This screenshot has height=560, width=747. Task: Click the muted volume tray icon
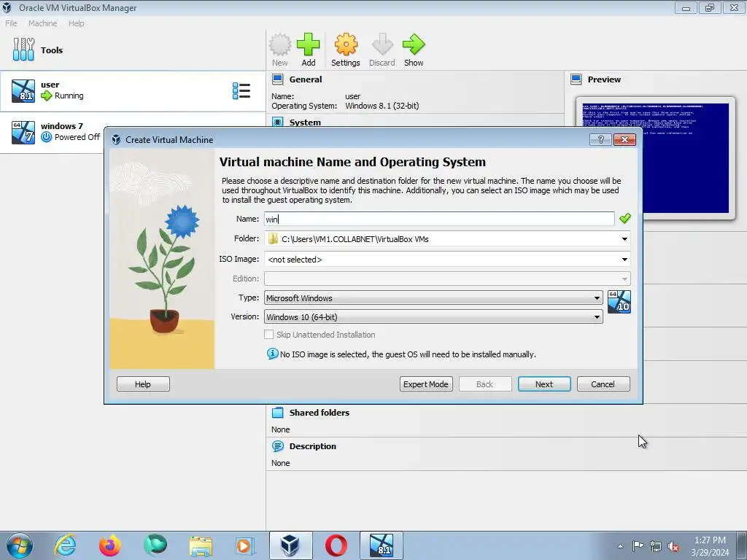673,546
